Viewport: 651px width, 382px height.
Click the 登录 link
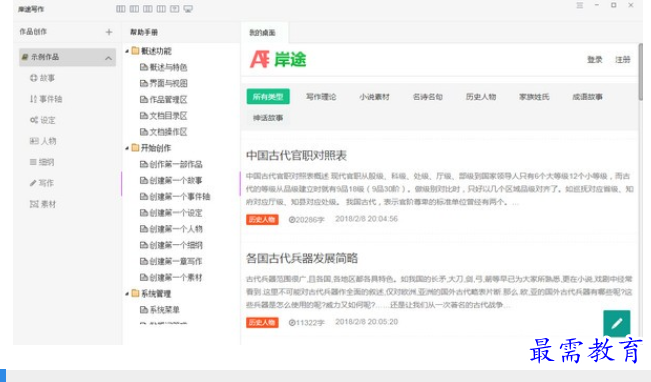[x=595, y=60]
